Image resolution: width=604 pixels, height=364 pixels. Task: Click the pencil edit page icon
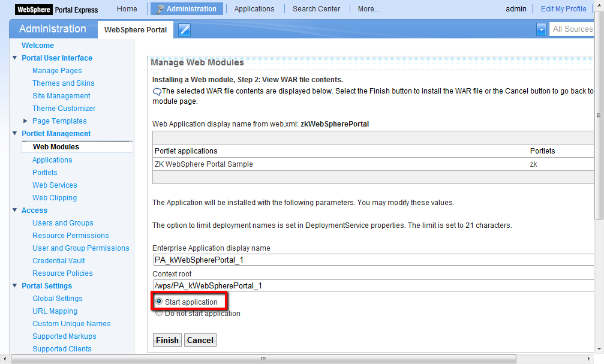185,29
